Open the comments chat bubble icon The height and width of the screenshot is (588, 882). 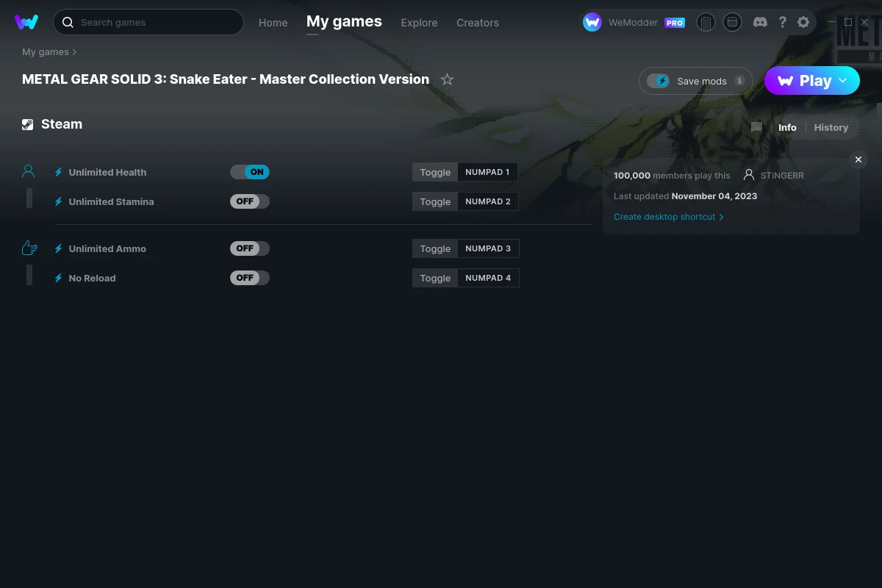tap(756, 127)
